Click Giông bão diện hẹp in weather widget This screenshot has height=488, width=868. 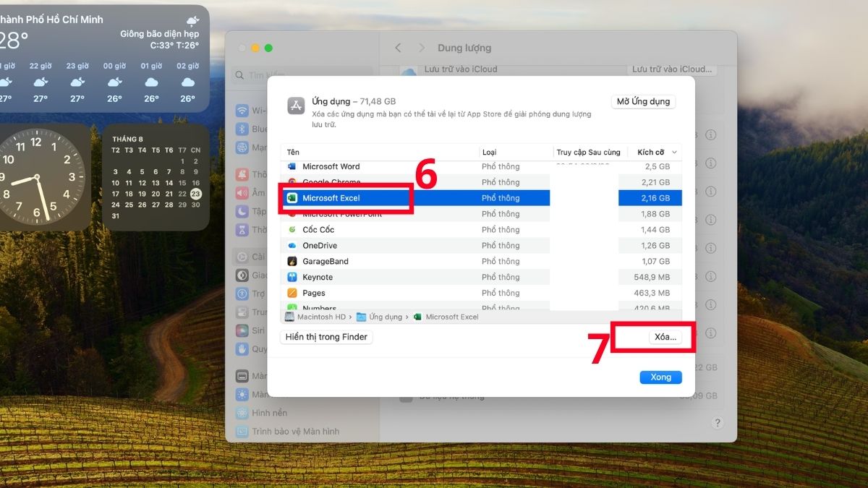tap(160, 34)
